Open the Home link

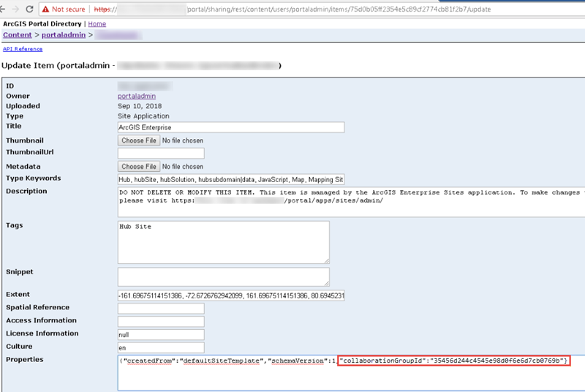97,24
